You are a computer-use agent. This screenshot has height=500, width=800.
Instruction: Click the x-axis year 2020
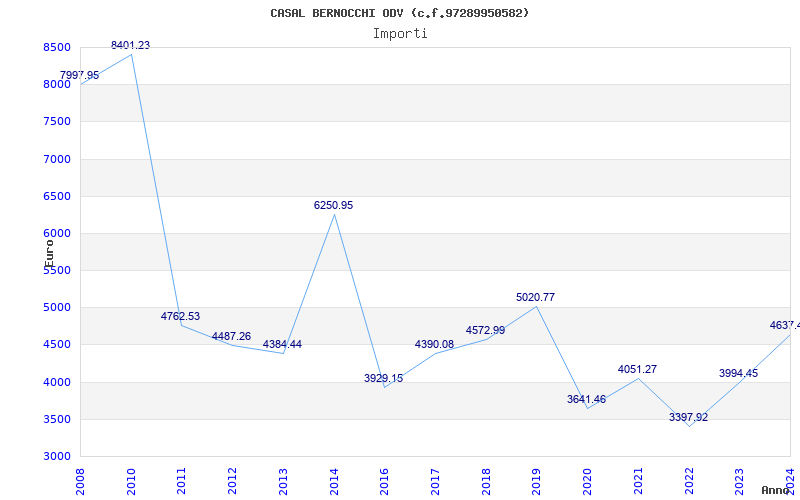coord(587,481)
